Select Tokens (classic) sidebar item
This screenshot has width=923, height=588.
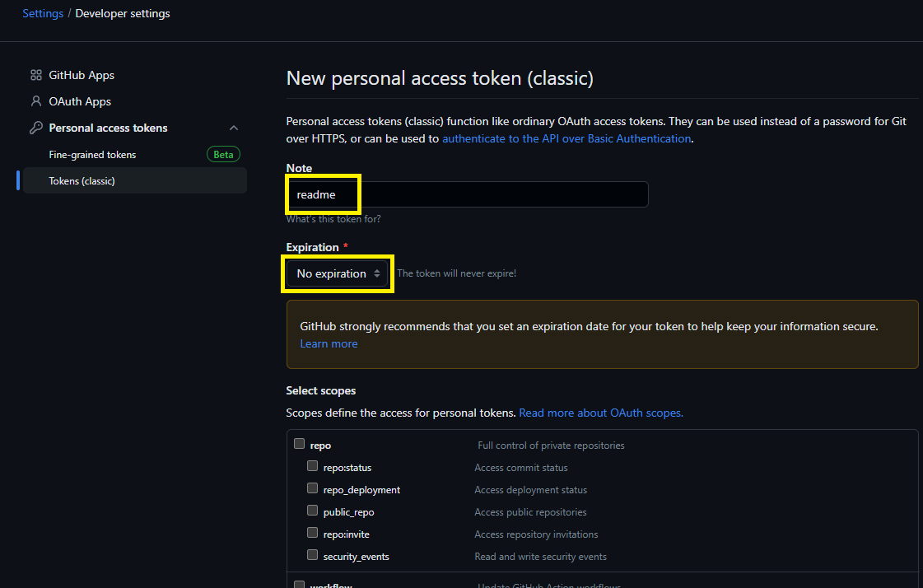[x=135, y=180]
